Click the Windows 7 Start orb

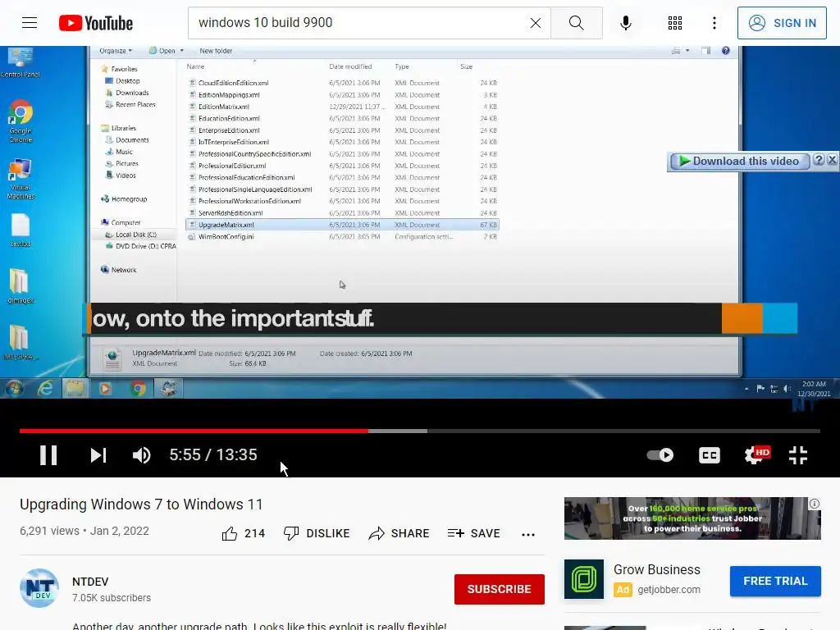click(x=15, y=389)
